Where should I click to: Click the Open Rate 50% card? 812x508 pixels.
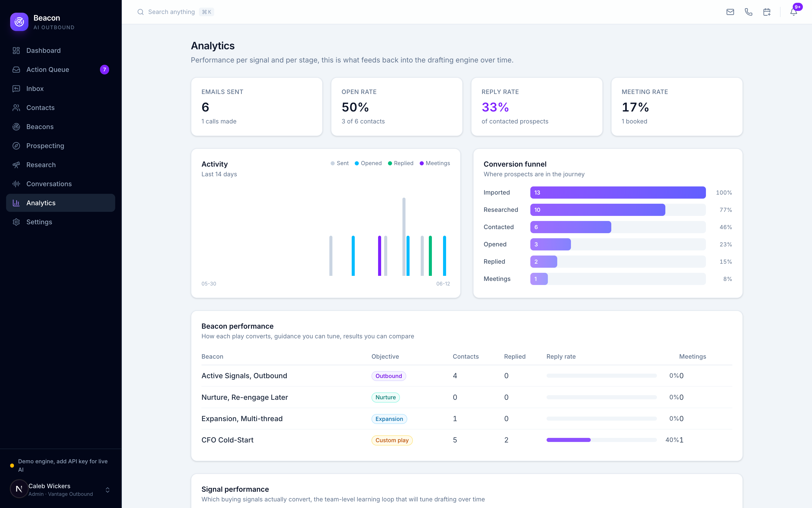coord(397,107)
